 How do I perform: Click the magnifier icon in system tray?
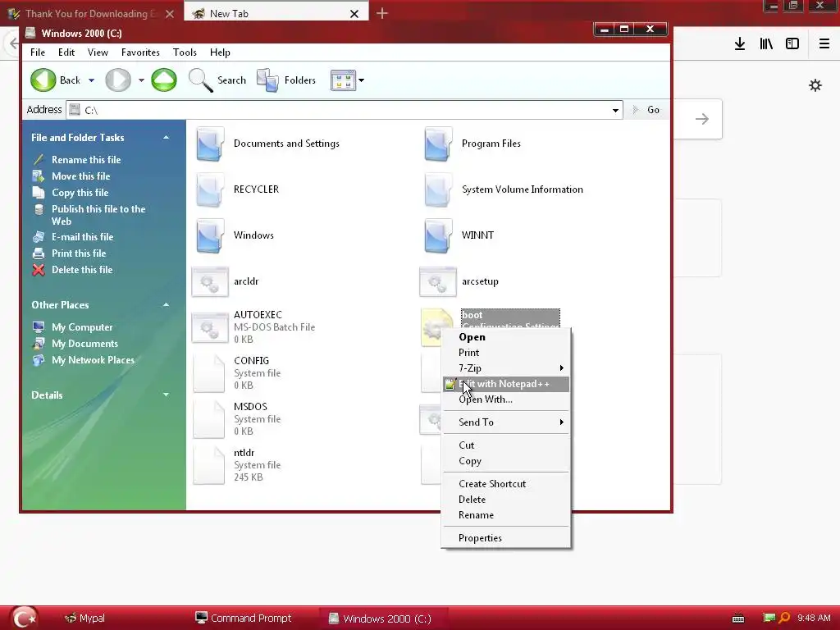point(784,619)
